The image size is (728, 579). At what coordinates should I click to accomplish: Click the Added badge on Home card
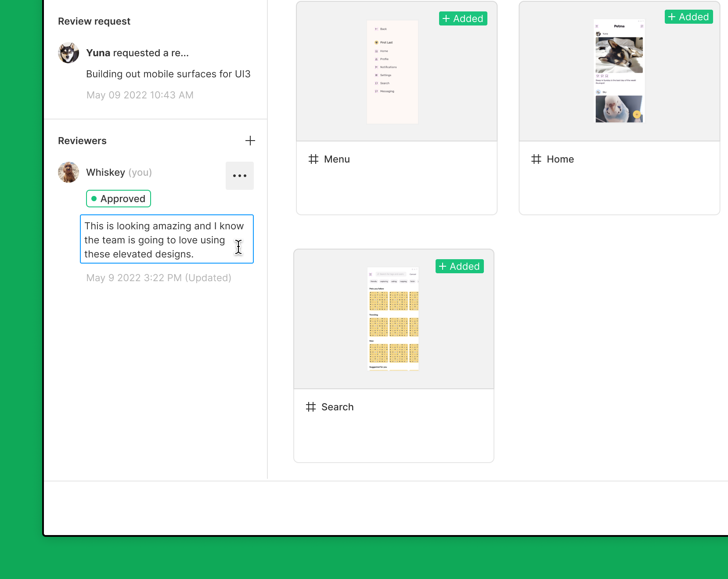click(689, 17)
